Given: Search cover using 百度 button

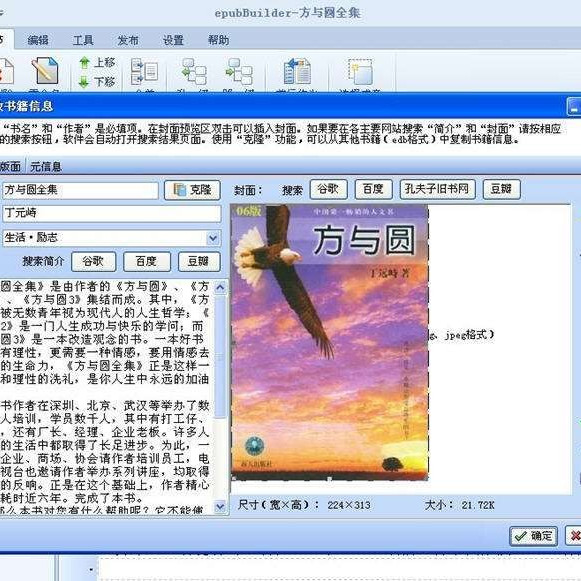Looking at the screenshot, I should point(374,189).
